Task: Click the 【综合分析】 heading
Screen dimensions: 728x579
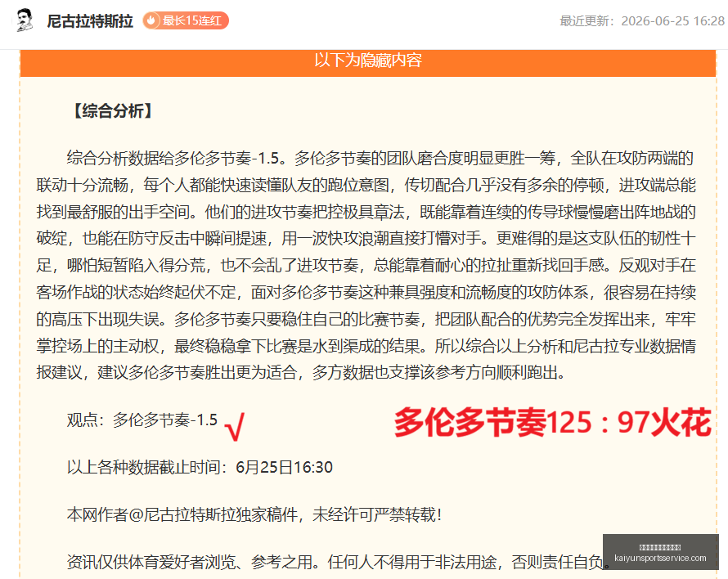Action: coord(113,111)
